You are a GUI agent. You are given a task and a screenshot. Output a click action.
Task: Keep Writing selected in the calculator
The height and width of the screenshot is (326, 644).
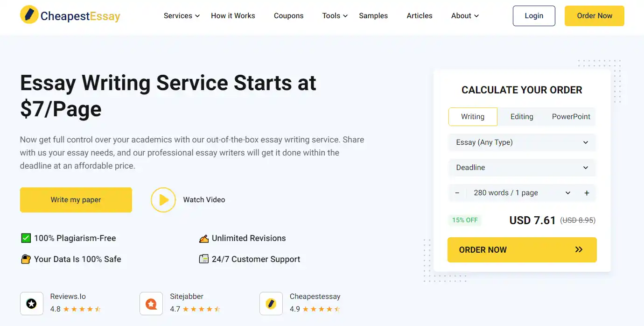[x=473, y=116]
